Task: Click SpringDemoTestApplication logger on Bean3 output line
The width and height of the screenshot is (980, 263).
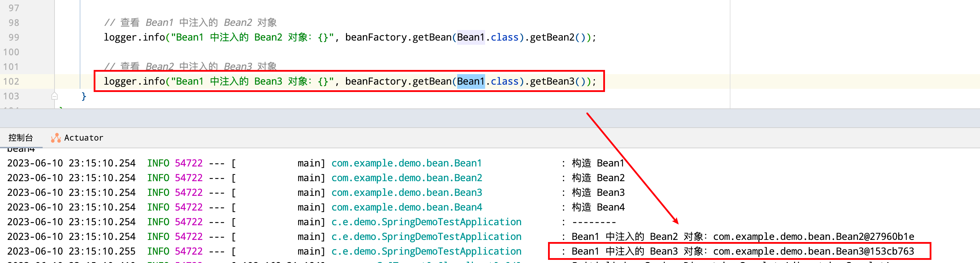Action: 426,251
